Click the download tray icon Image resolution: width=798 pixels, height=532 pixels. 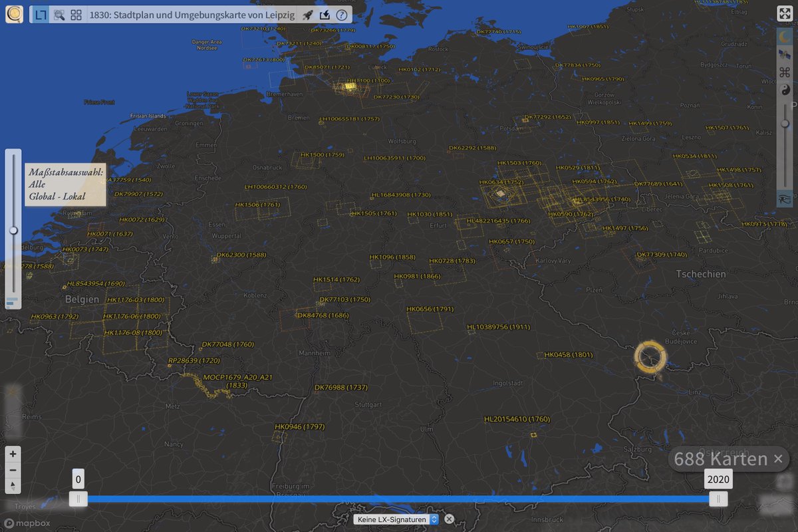pyautogui.click(x=325, y=15)
